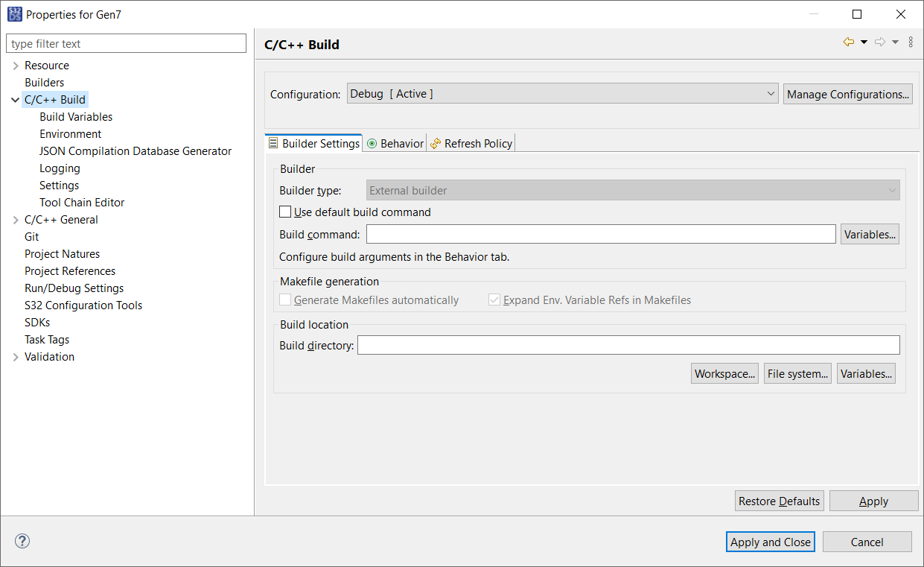924x567 pixels.
Task: Enable Use default build command checkbox
Action: [285, 212]
